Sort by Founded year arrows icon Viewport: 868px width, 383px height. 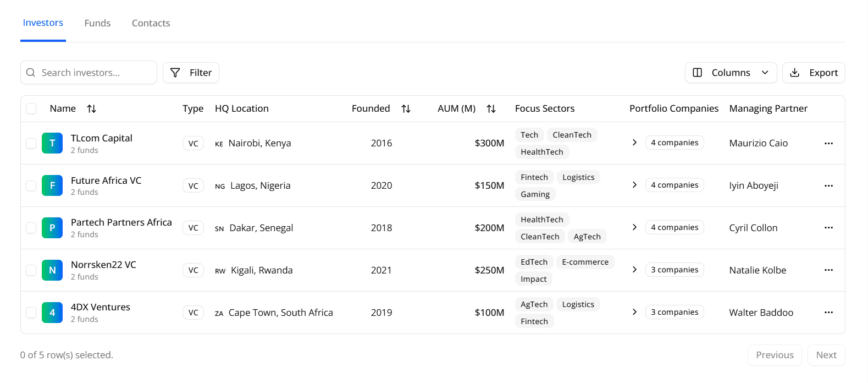click(x=406, y=109)
